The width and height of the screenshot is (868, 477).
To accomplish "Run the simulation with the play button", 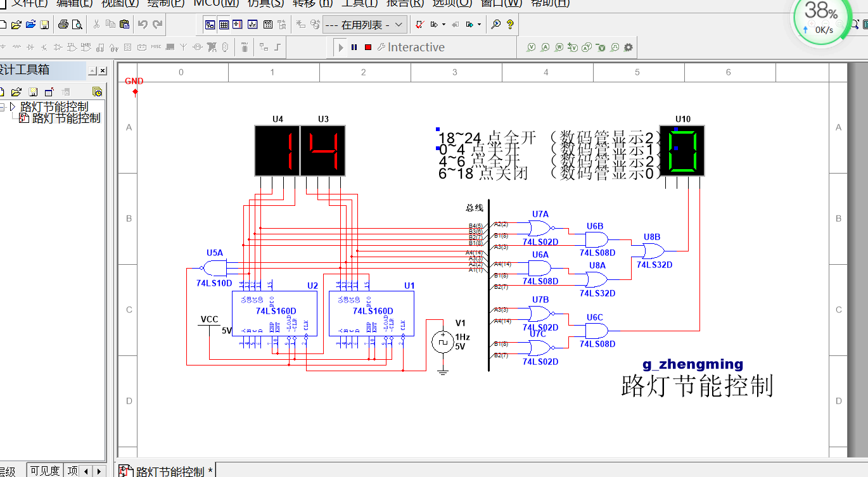I will point(341,48).
